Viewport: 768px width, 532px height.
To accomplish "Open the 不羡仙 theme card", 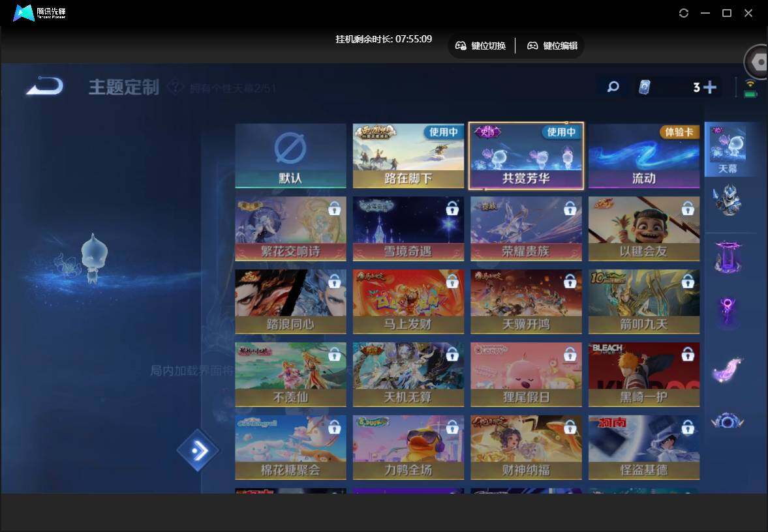I will click(x=290, y=374).
